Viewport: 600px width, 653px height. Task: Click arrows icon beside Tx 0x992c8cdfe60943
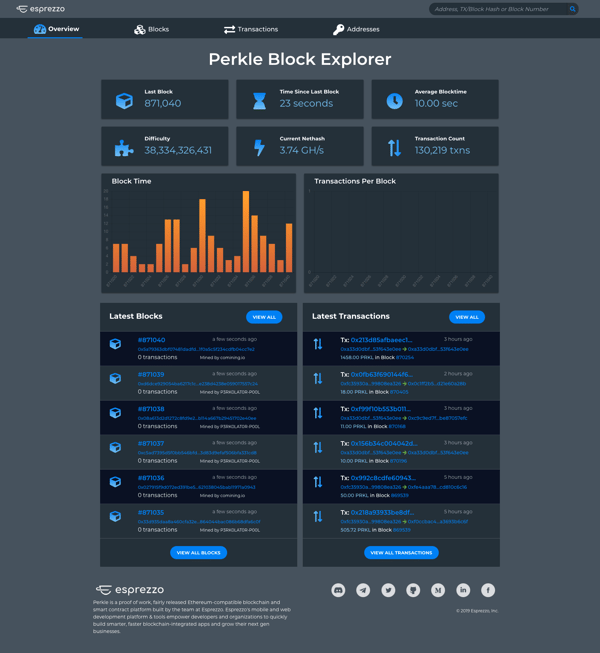coord(318,482)
